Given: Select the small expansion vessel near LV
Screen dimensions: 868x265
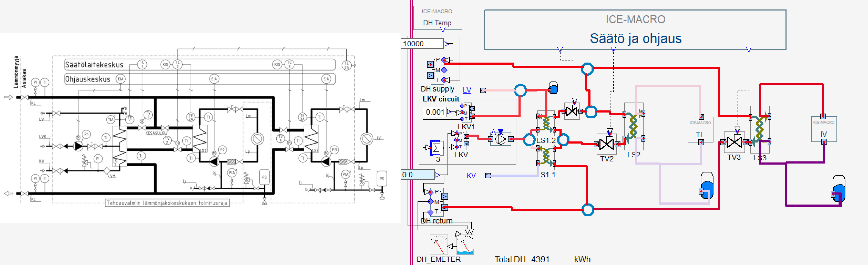Looking at the screenshot, I should click(x=553, y=88).
